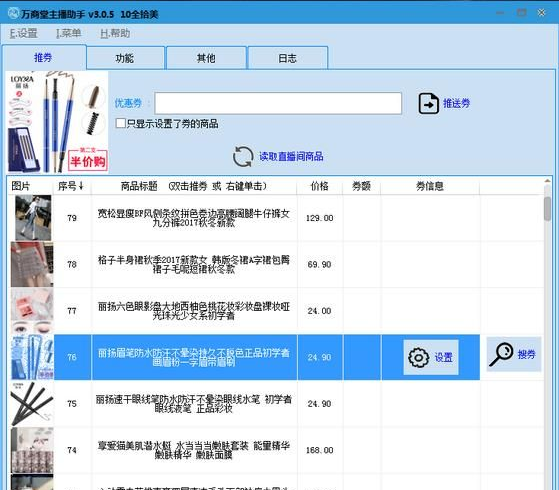Click the refresh icon beside 读取直播间商品
Viewport: 559px width, 490px height.
coord(243,157)
